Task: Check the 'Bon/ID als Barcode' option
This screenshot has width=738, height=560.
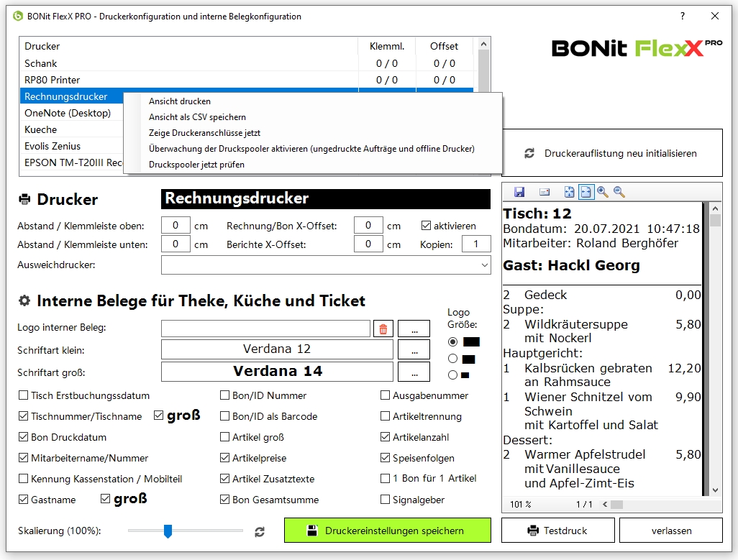Action: pos(224,416)
